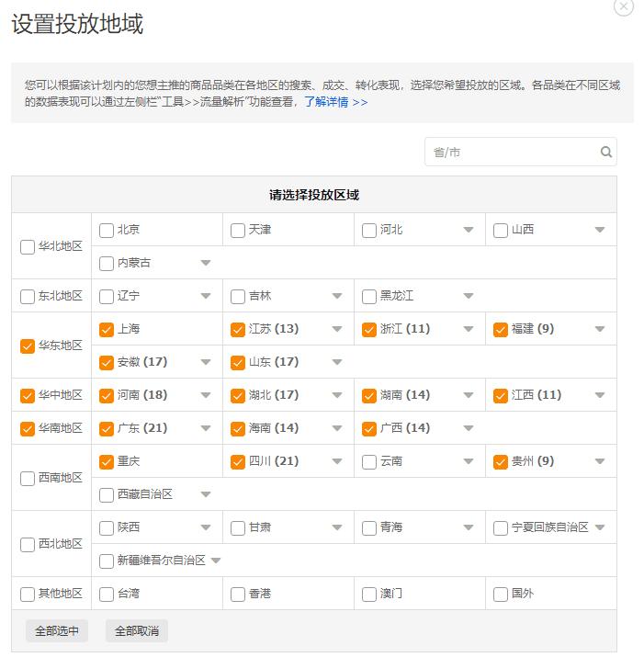This screenshot has height=657, width=644.
Task: Uncheck the 上海 checkbox
Action: pos(107,329)
